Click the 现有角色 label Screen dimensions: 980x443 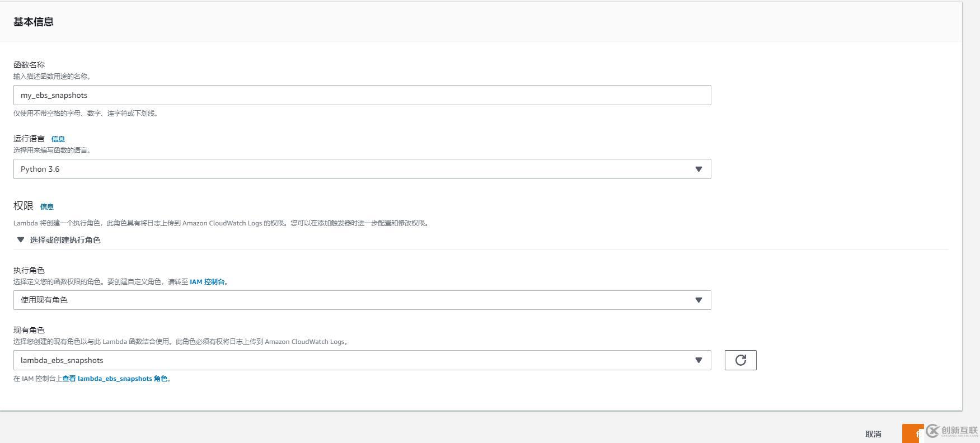(x=29, y=330)
